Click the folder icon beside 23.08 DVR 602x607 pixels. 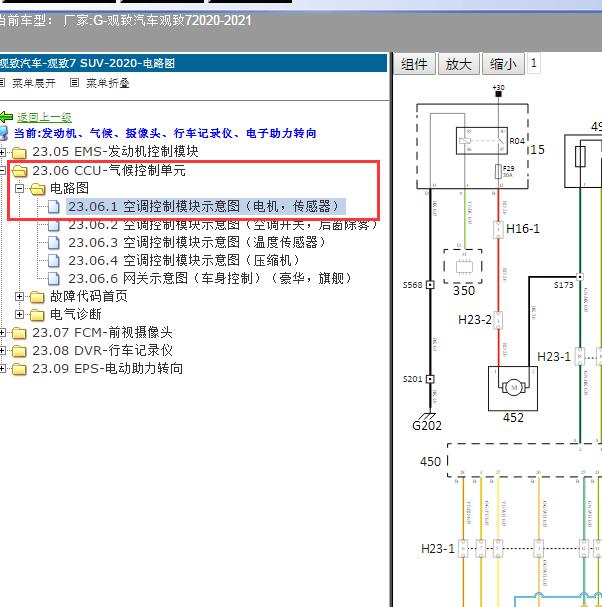[x=19, y=351]
